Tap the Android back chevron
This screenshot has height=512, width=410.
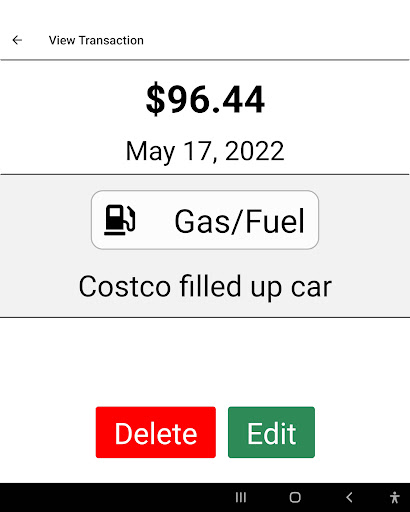tap(349, 497)
